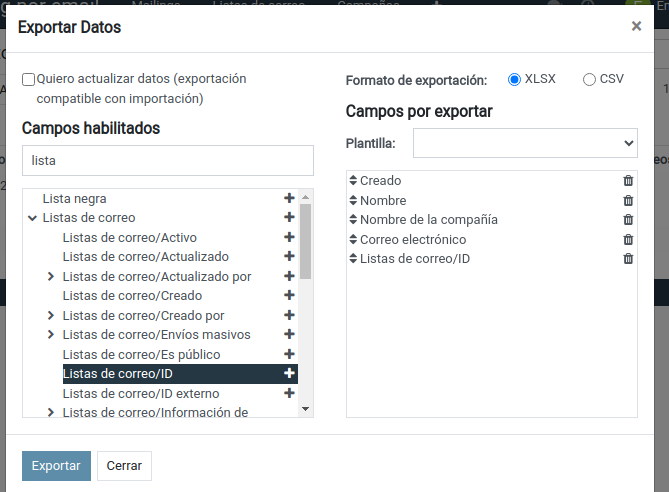The width and height of the screenshot is (669, 492).
Task: Expand Listas de correo/Envíos masivos node
Action: click(x=51, y=335)
